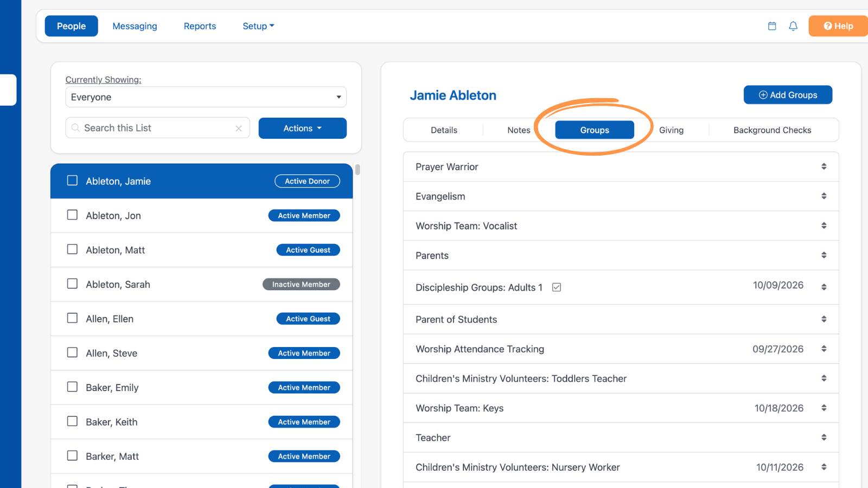This screenshot has height=488, width=868.
Task: Open the calendar icon in top bar
Action: (772, 26)
